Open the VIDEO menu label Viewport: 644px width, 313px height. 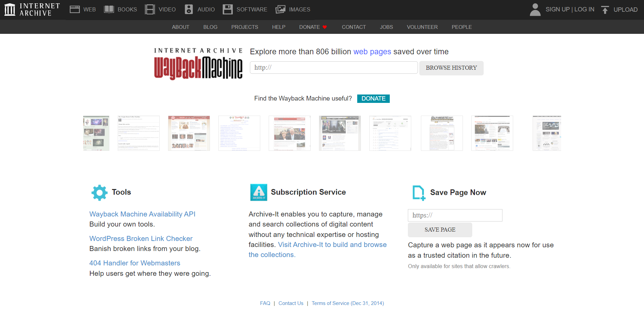pos(167,9)
